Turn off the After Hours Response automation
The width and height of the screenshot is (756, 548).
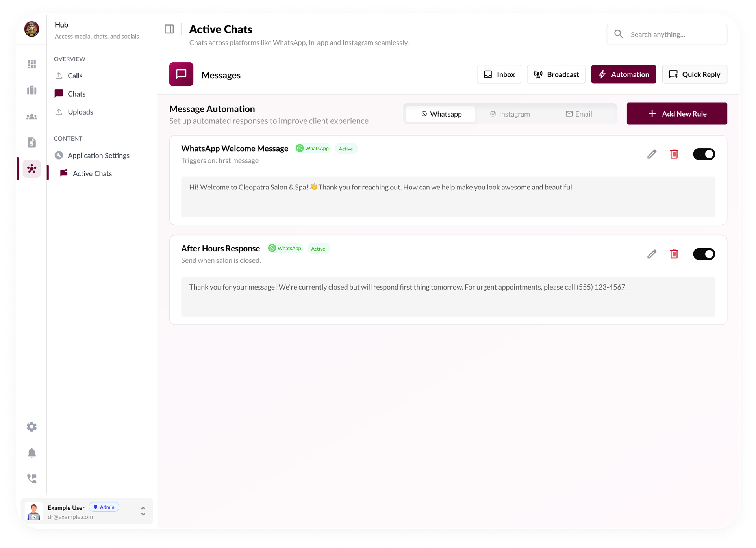[704, 254]
